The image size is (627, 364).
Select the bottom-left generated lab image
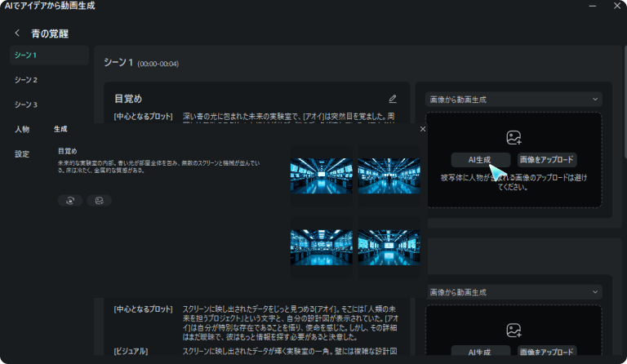tap(322, 247)
